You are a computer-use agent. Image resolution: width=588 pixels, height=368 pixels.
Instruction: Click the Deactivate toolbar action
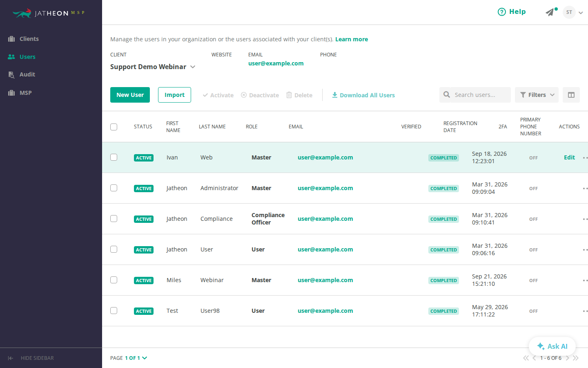[260, 95]
